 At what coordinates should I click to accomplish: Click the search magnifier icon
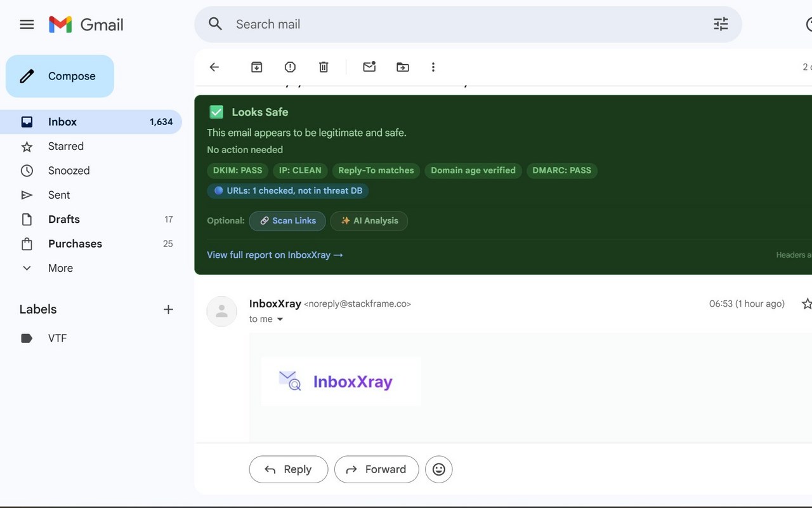coord(216,24)
